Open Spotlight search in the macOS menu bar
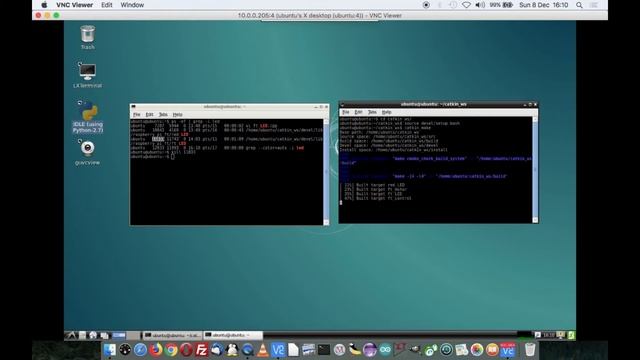640x360 pixels. pyautogui.click(x=579, y=5)
